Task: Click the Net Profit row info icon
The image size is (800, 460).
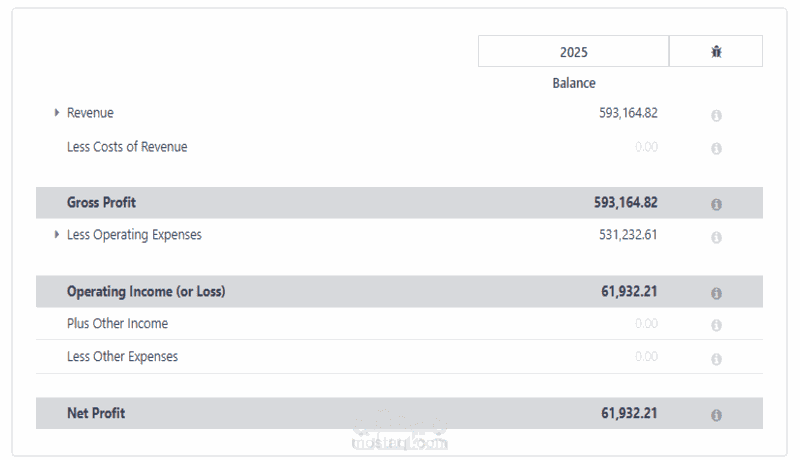Action: (716, 414)
